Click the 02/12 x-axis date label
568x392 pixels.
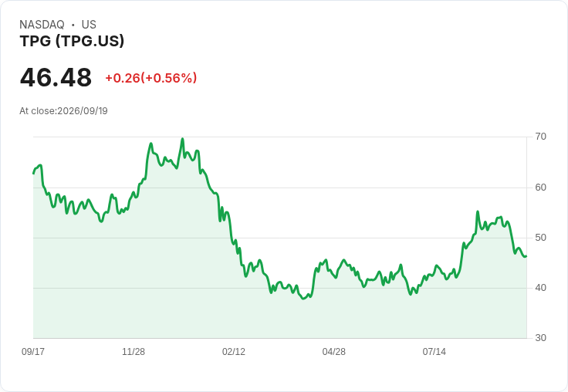(x=234, y=351)
